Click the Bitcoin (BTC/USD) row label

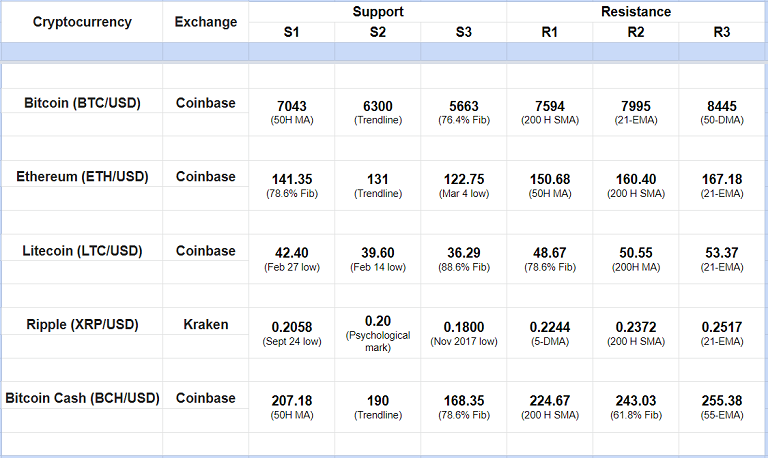coord(82,103)
